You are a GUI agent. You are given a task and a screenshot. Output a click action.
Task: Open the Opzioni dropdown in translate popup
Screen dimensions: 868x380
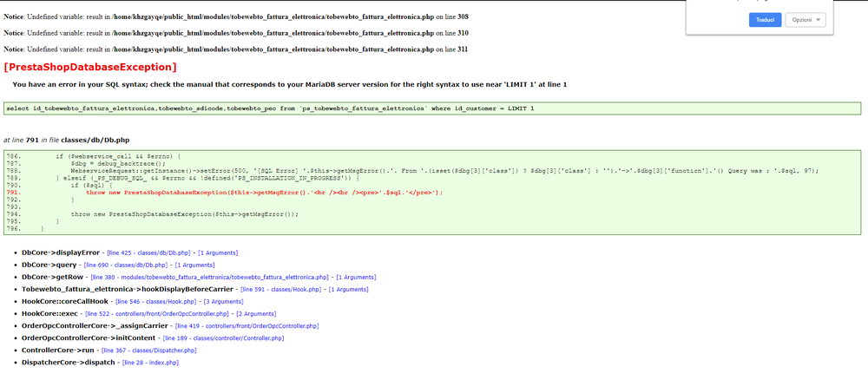[x=806, y=20]
